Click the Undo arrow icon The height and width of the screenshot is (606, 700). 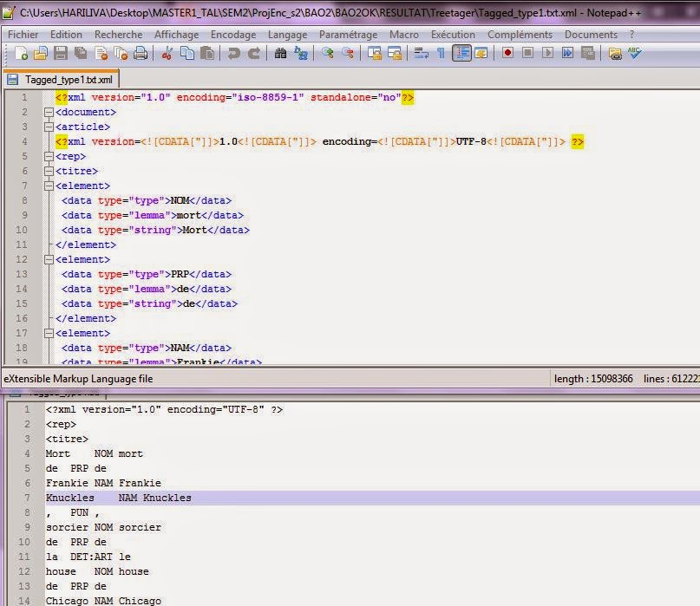tap(233, 53)
